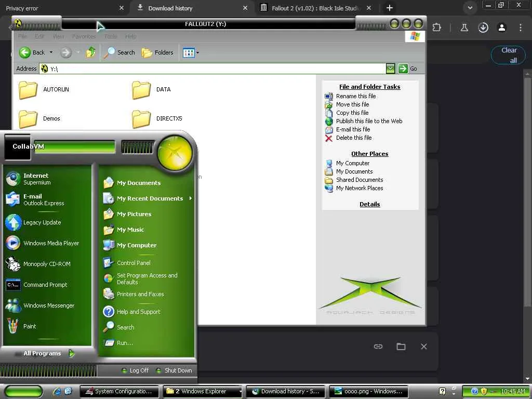Image resolution: width=532 pixels, height=399 pixels.
Task: Click Log Off button
Action: pyautogui.click(x=135, y=370)
